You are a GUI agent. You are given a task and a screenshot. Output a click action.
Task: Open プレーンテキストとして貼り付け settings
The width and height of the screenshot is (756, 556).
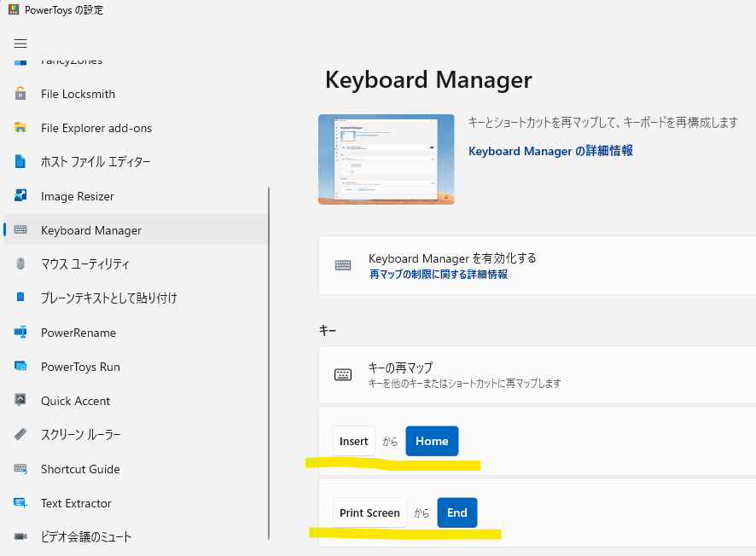[x=136, y=298]
